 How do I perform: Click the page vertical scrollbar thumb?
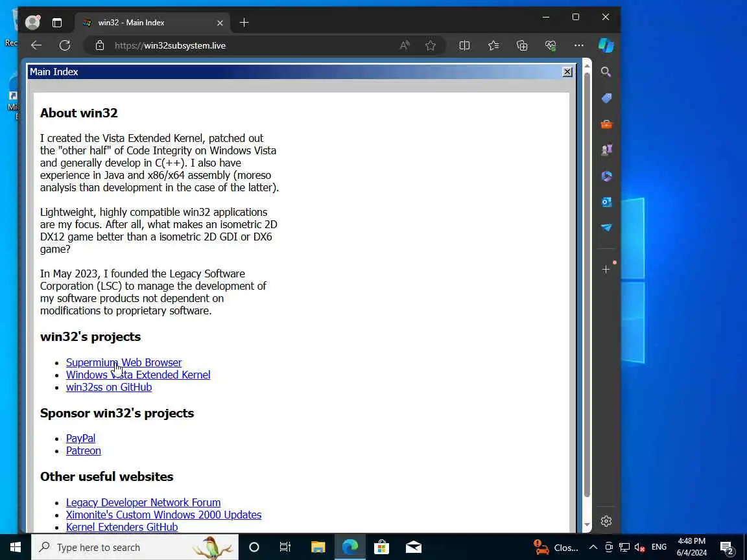coord(587,285)
